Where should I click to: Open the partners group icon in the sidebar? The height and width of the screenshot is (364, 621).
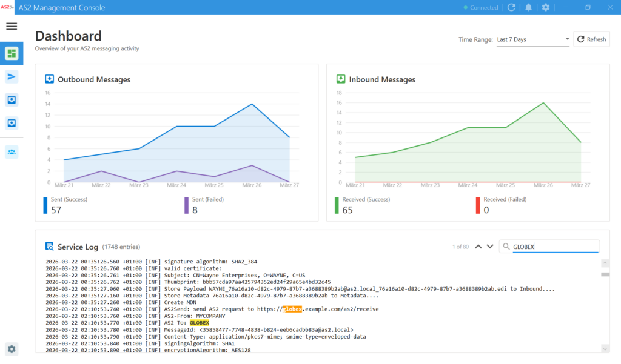[x=12, y=151]
